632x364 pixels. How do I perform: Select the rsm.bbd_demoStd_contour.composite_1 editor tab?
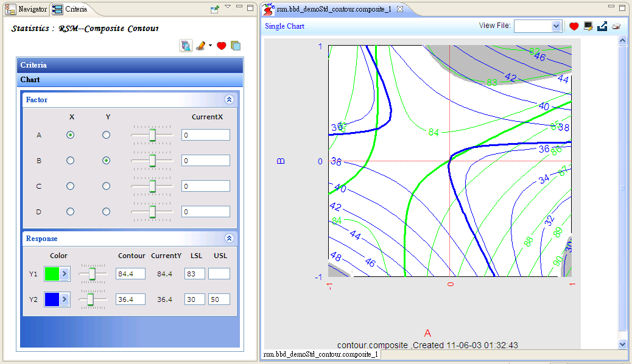pyautogui.click(x=334, y=9)
